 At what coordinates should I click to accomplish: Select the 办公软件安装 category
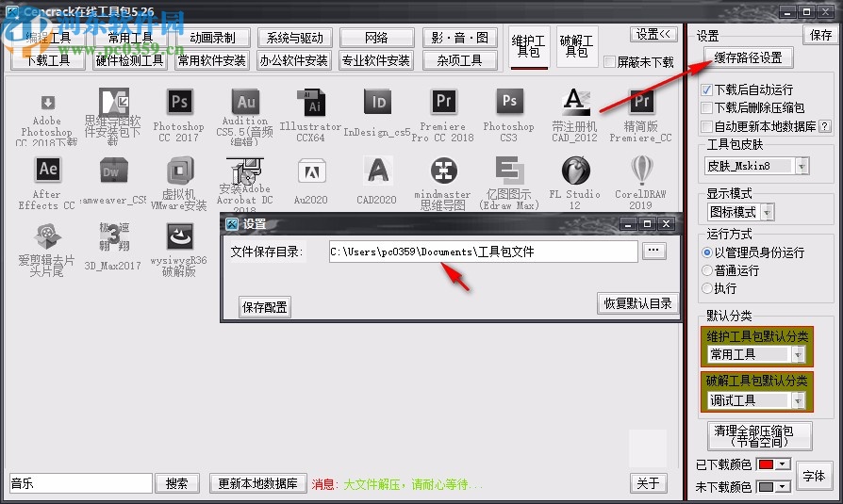point(294,60)
